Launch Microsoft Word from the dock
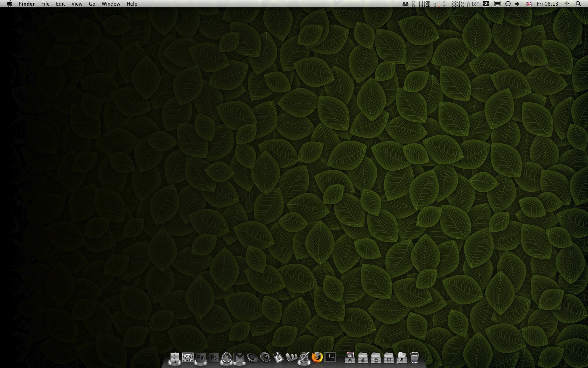 (x=291, y=357)
